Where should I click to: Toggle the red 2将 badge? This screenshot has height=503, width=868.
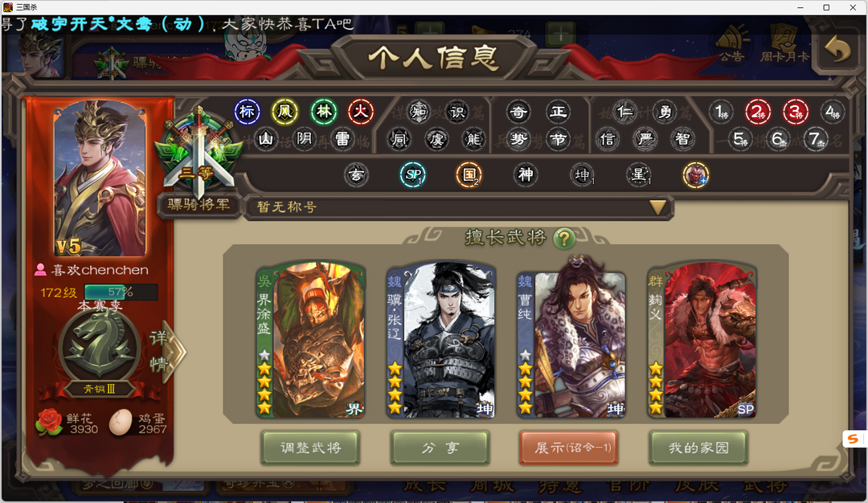tap(758, 112)
